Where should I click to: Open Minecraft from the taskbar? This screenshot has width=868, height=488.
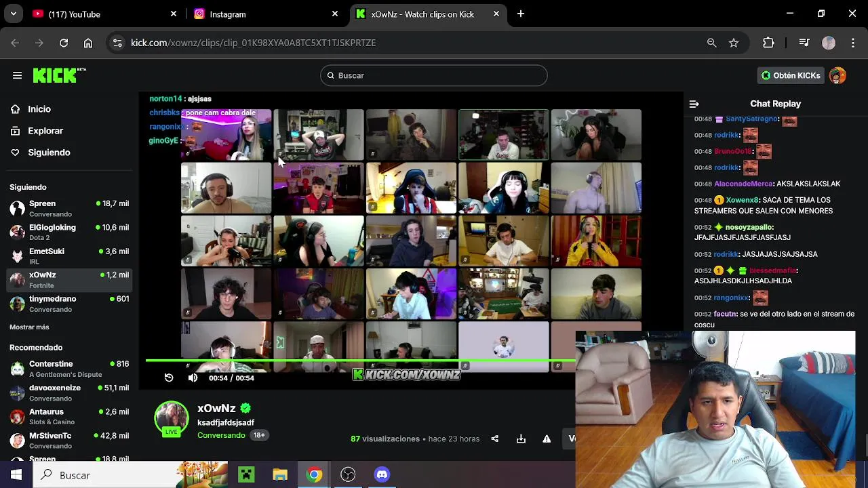(246, 475)
